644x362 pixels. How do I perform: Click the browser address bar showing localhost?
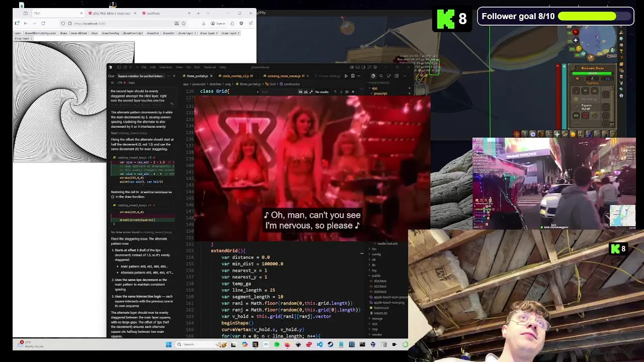click(x=123, y=24)
